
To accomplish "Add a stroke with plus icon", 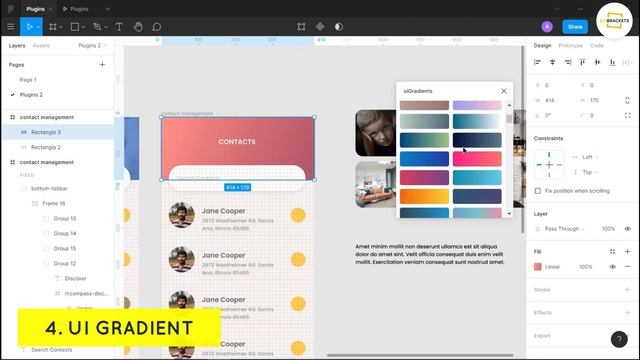I will 627,290.
